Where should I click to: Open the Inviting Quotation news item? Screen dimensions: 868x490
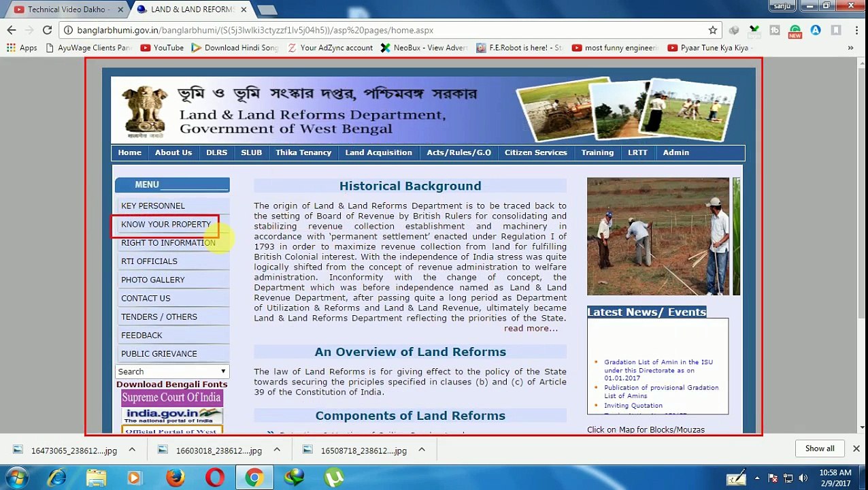click(633, 406)
